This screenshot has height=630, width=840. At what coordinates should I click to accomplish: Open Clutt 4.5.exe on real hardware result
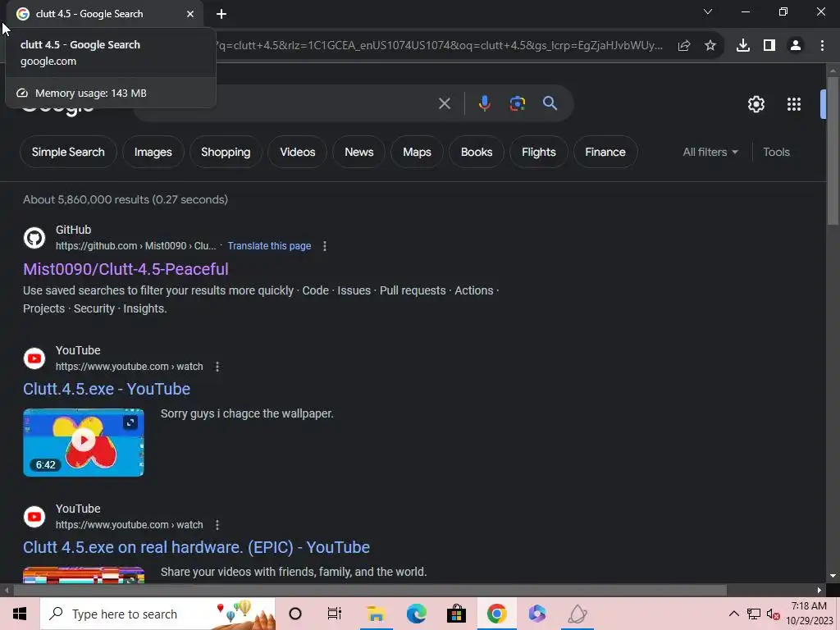196,547
